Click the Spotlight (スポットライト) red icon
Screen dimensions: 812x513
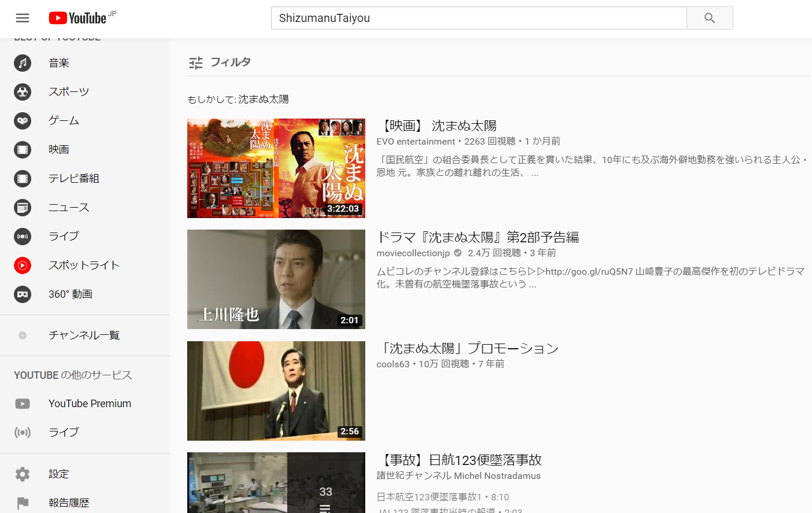click(23, 265)
